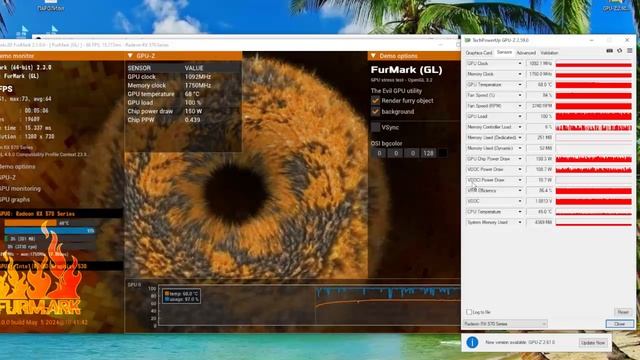Toggle Render furry object checkbox
The width and height of the screenshot is (640, 360).
pyautogui.click(x=375, y=100)
